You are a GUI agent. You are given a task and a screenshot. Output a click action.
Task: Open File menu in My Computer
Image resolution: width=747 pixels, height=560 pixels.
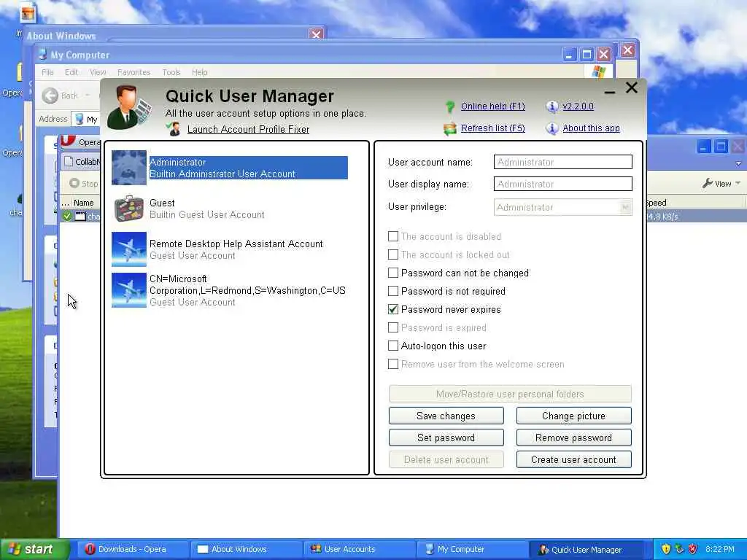tap(47, 72)
